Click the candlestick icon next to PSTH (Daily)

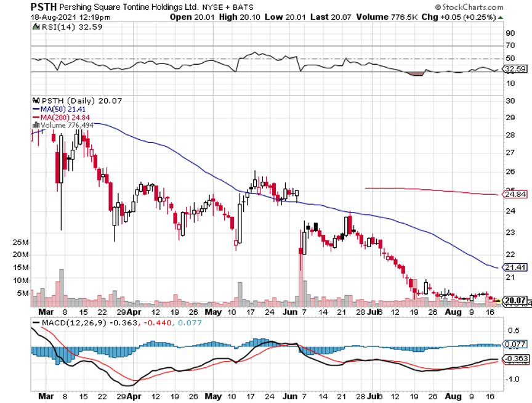pyautogui.click(x=36, y=100)
